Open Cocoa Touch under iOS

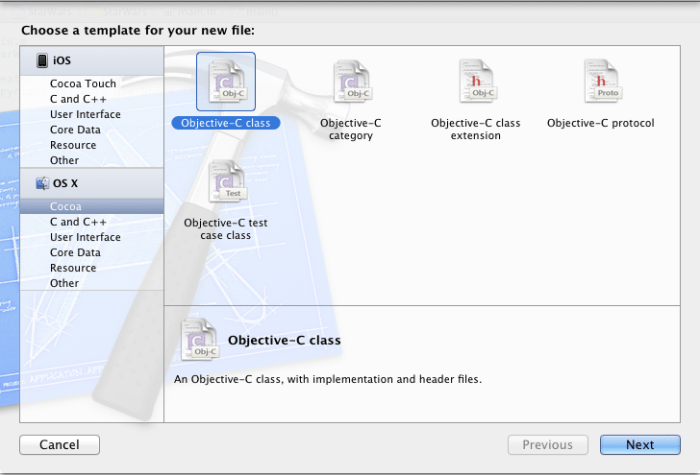tap(83, 84)
